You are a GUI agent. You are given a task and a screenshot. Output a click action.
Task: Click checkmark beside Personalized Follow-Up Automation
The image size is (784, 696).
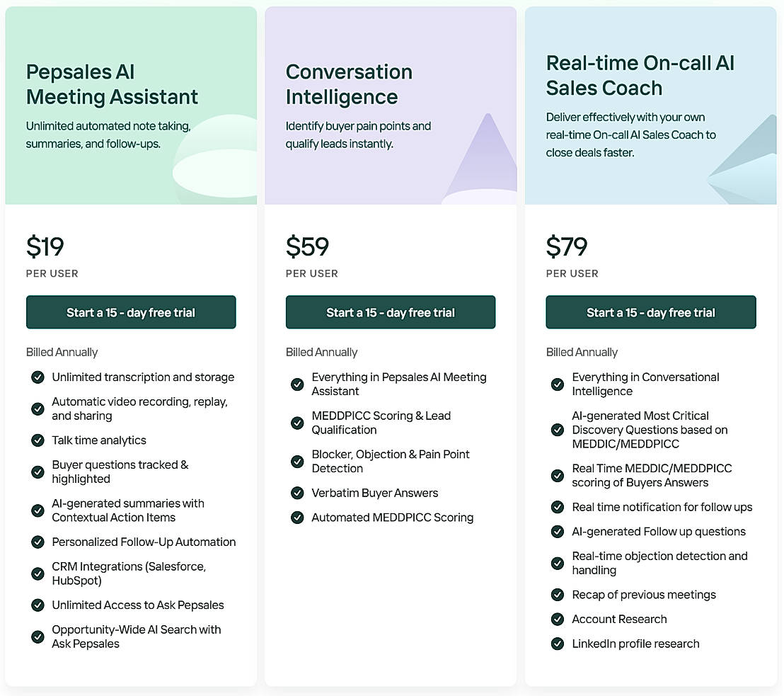point(38,542)
